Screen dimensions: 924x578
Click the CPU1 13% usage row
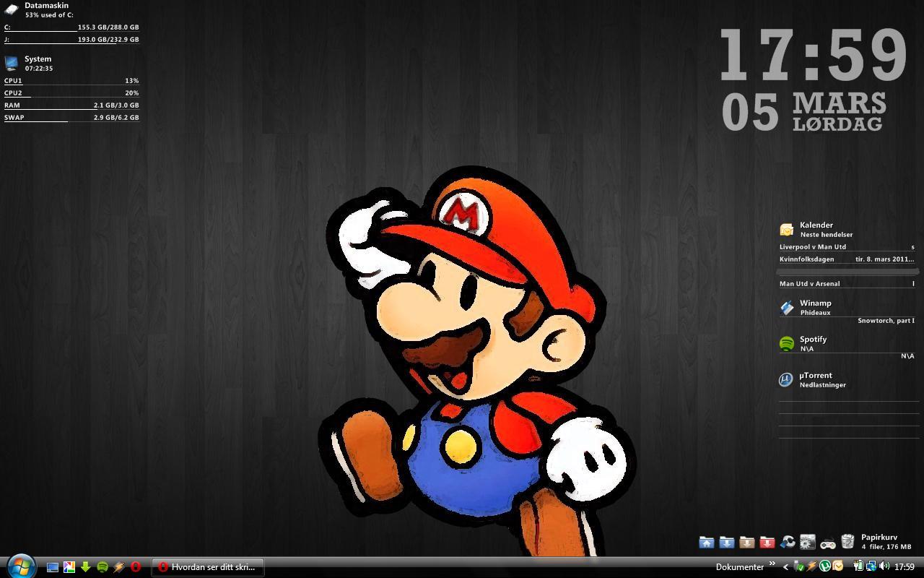pos(71,81)
